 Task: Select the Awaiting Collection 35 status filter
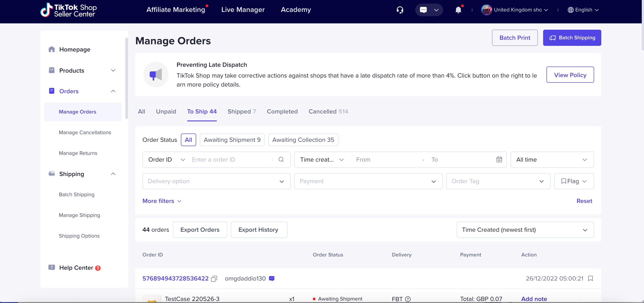(x=303, y=140)
